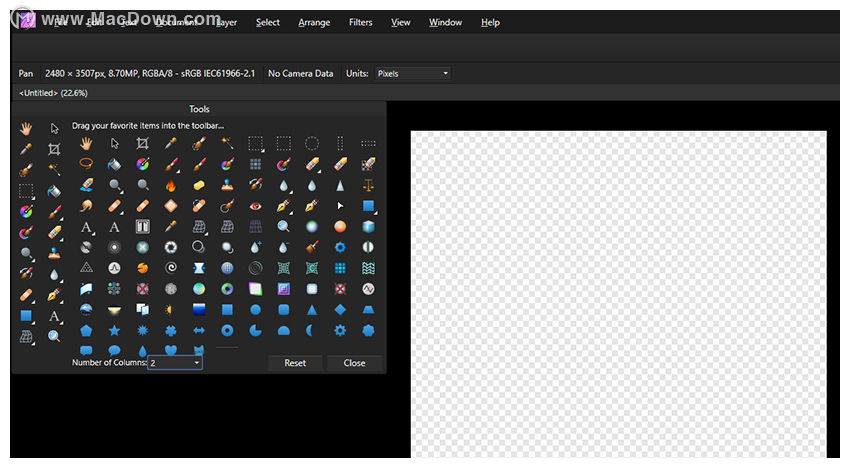This screenshot has width=850, height=468.
Task: Pick the yellow Sponge Brush icon
Action: (x=199, y=185)
